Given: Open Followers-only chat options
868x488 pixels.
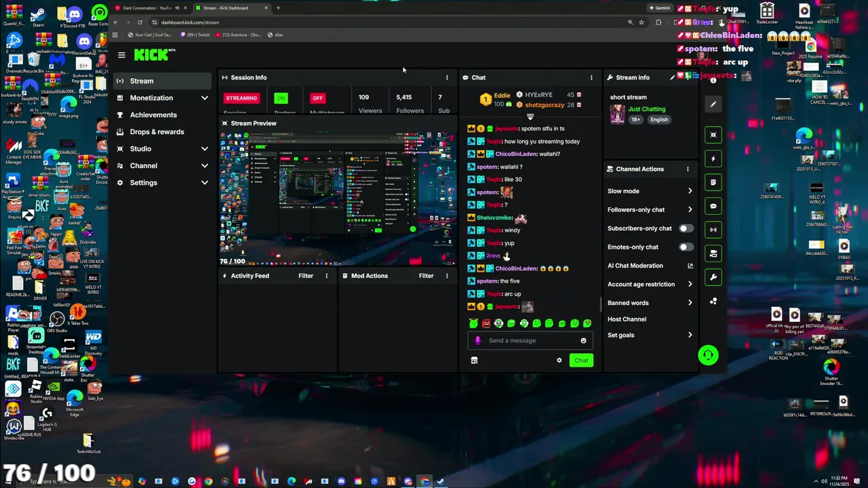Looking at the screenshot, I should pos(650,210).
